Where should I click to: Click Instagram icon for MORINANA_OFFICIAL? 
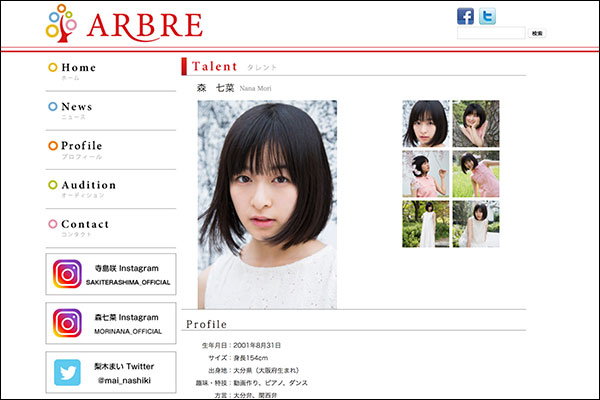67,323
